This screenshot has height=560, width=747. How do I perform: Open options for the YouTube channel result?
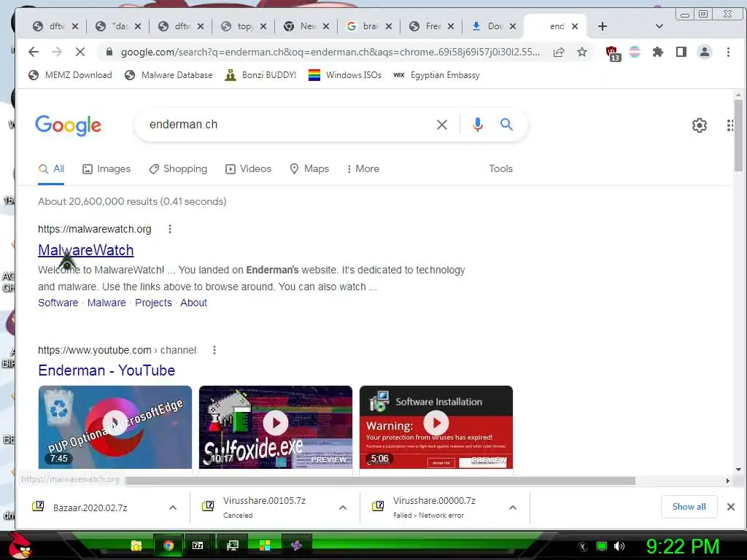(214, 350)
